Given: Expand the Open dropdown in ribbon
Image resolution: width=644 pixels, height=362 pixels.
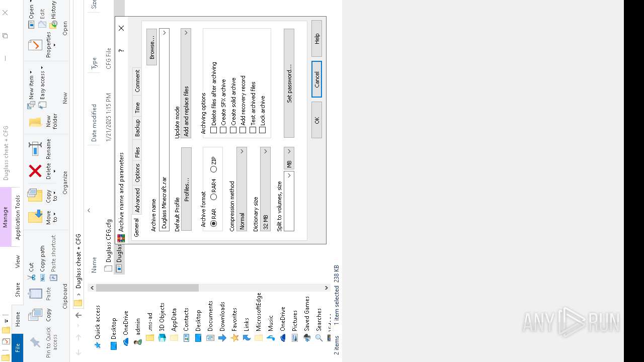Looking at the screenshot, I should [x=31, y=2].
